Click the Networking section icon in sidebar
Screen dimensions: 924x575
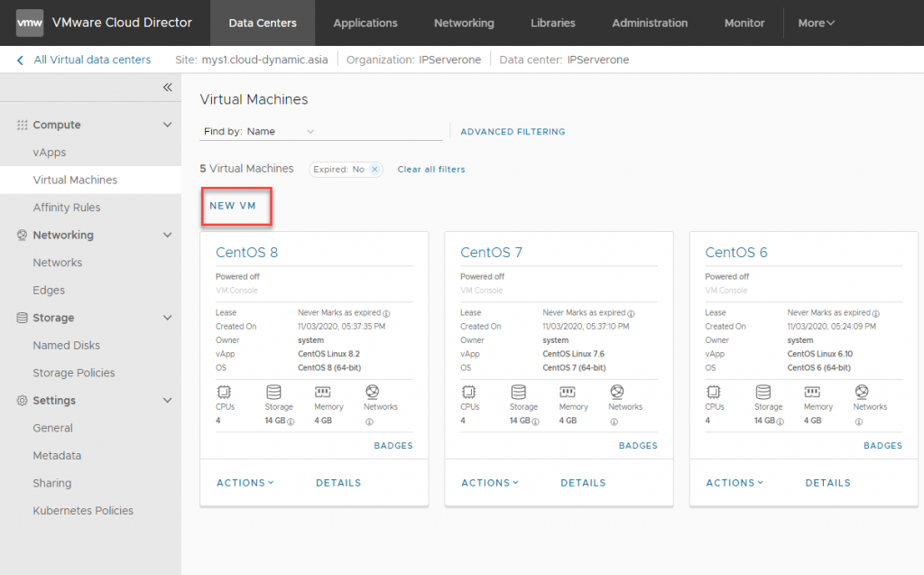(x=23, y=235)
